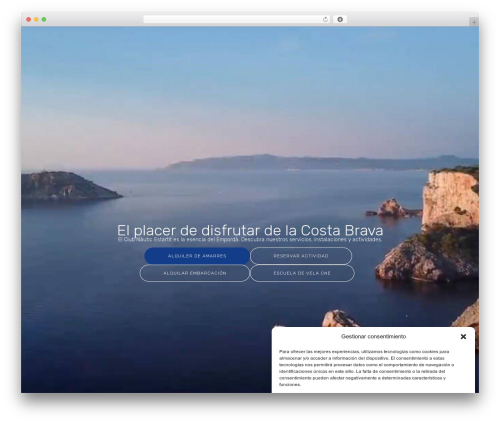The image size is (500, 423).
Task: Open the browser extension icon beside address bar
Action: [340, 20]
